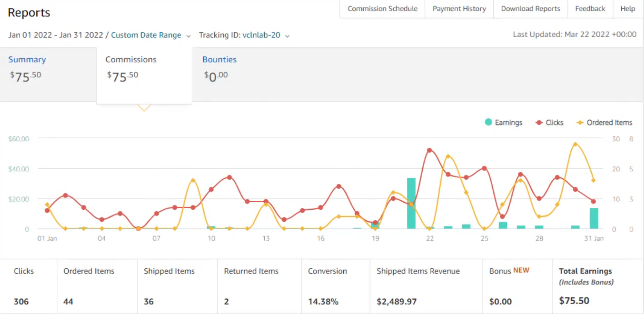644x314 pixels.
Task: Open Payment History
Action: click(459, 9)
